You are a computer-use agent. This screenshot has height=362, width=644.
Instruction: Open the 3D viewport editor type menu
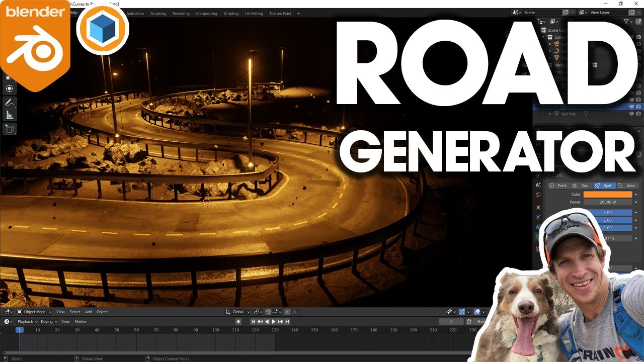tap(9, 312)
